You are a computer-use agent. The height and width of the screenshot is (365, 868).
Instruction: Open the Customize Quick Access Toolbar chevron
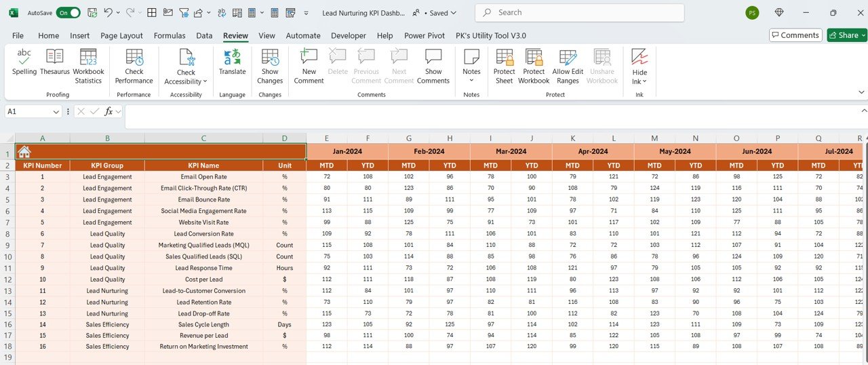click(x=307, y=13)
